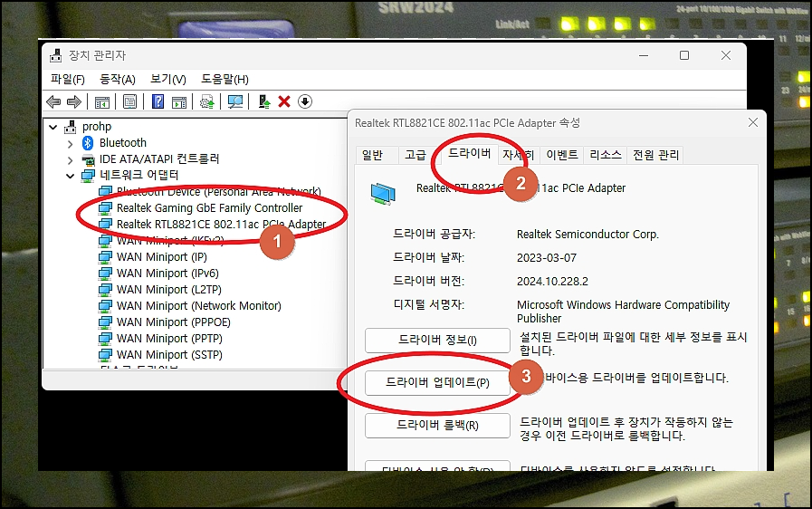The image size is (812, 509).
Task: Switch to the 일반 tab
Action: pyautogui.click(x=372, y=155)
